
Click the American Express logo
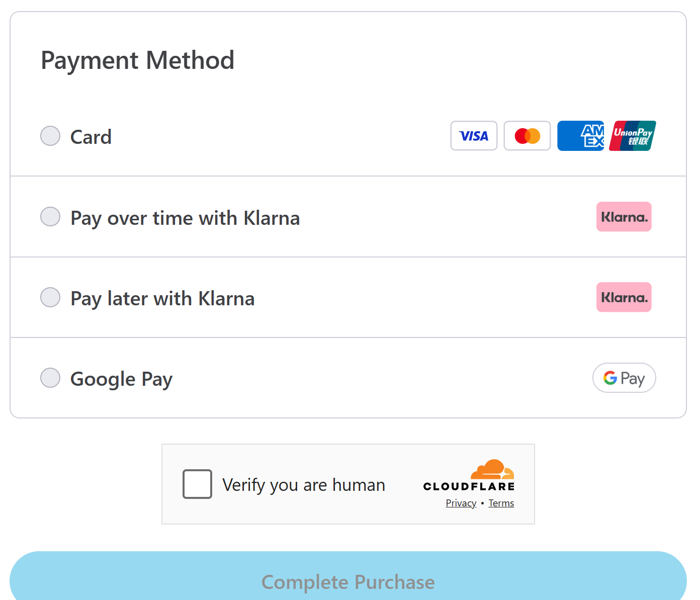581,136
